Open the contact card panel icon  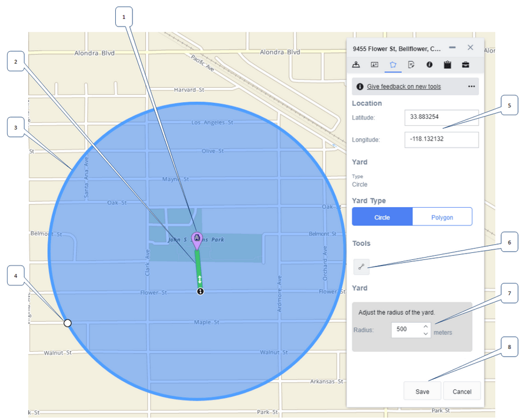[374, 65]
